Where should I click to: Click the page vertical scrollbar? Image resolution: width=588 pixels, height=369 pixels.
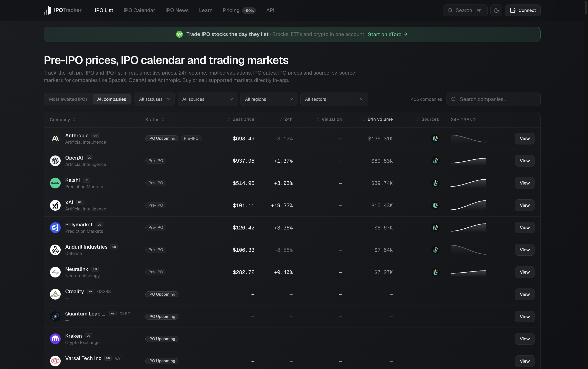[586, 7]
